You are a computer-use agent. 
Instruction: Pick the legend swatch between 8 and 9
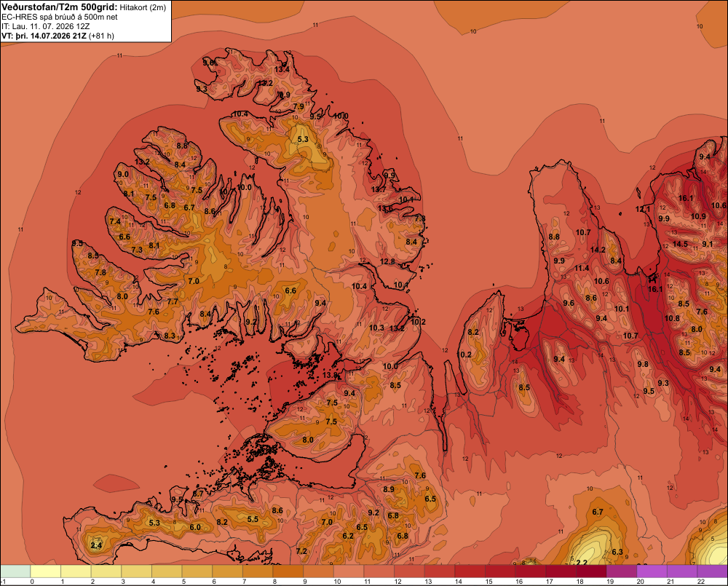pyautogui.click(x=288, y=571)
